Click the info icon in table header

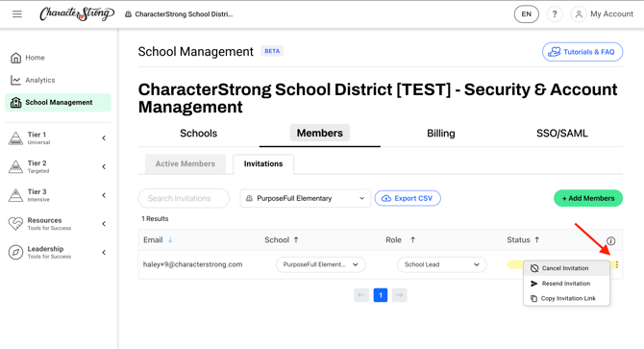pos(610,241)
